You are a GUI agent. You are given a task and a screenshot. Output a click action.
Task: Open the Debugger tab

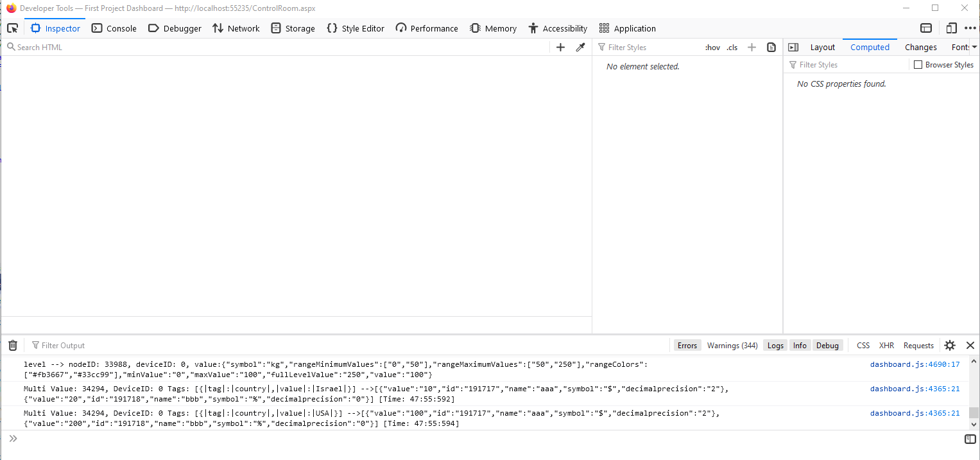point(175,28)
